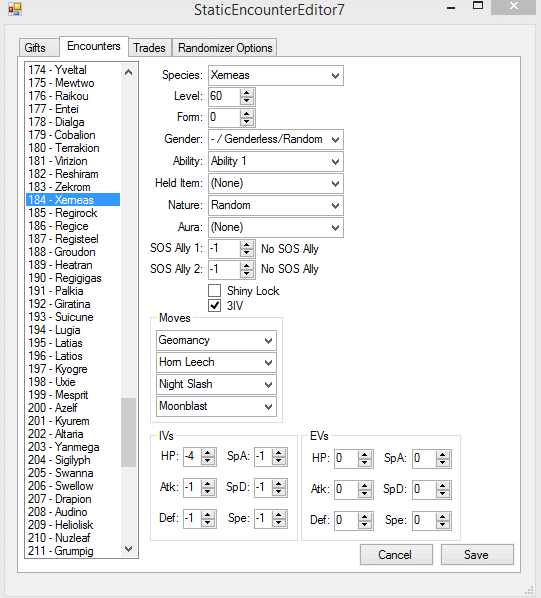Increase the Form value with up arrow
The height and width of the screenshot is (598, 541).
(247, 114)
